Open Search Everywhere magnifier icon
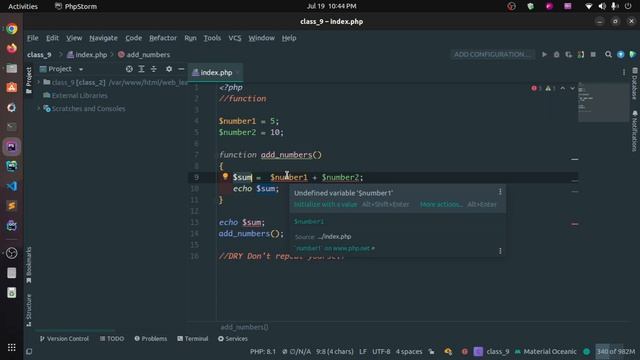 tap(608, 54)
